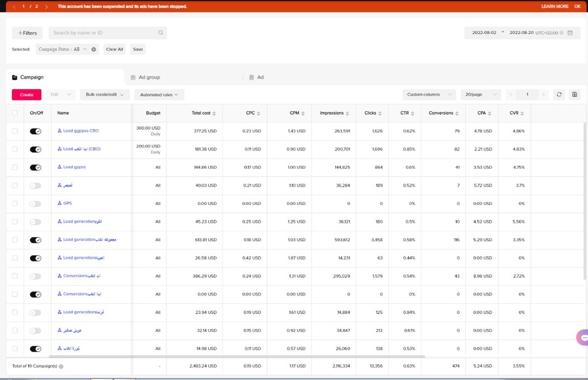
Task: Export campaign data with download icon
Action: 574,95
